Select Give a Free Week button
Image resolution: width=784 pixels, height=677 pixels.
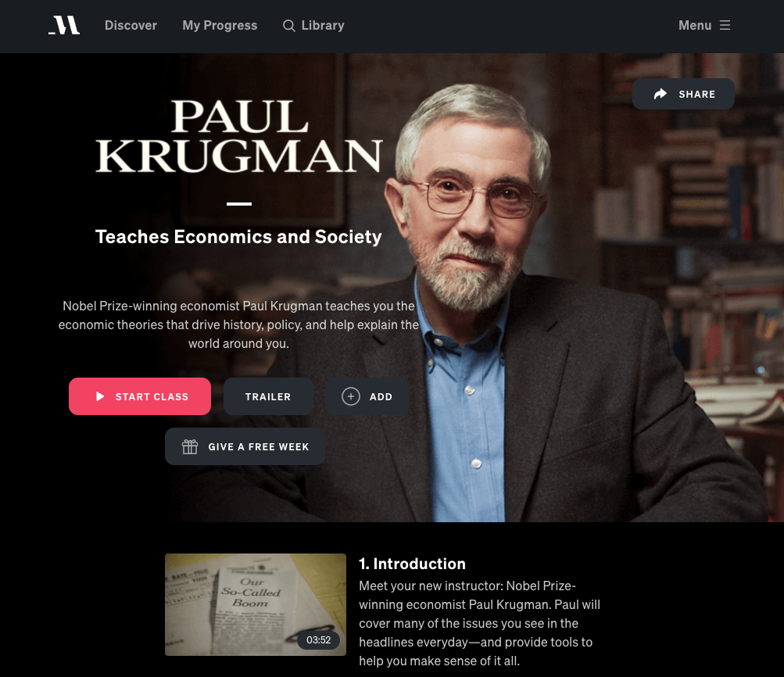tap(245, 446)
